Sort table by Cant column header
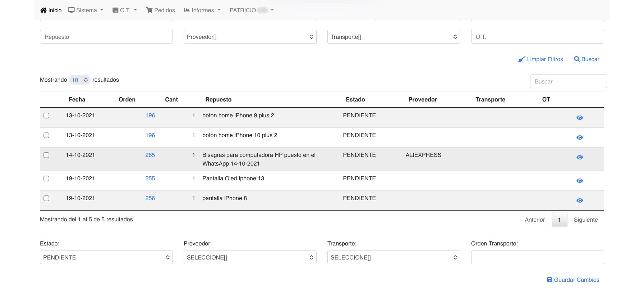644x298 pixels. pos(171,99)
